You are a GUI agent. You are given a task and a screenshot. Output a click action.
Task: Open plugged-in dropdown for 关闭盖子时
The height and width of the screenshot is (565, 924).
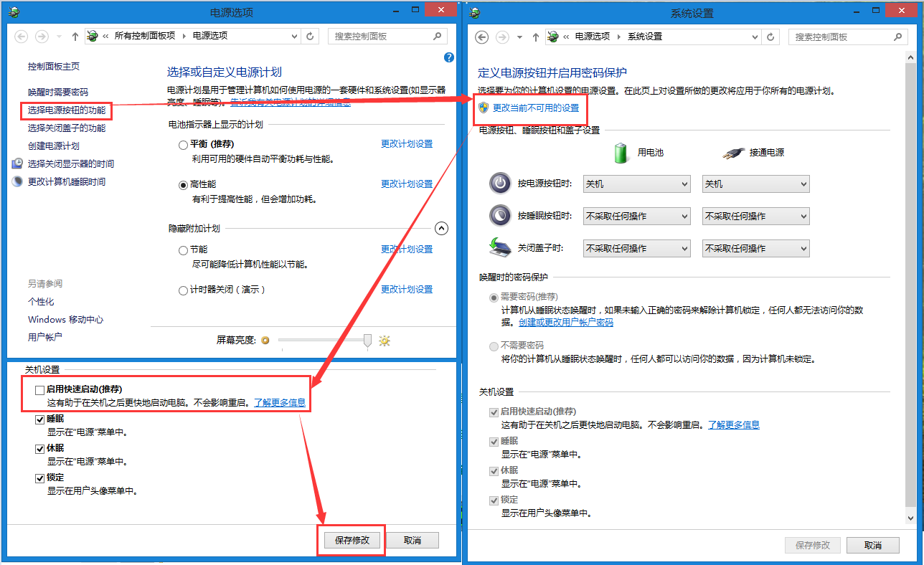755,249
